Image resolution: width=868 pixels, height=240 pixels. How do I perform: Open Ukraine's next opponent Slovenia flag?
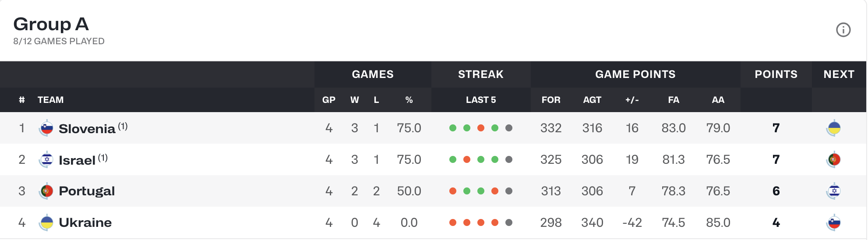(x=834, y=223)
